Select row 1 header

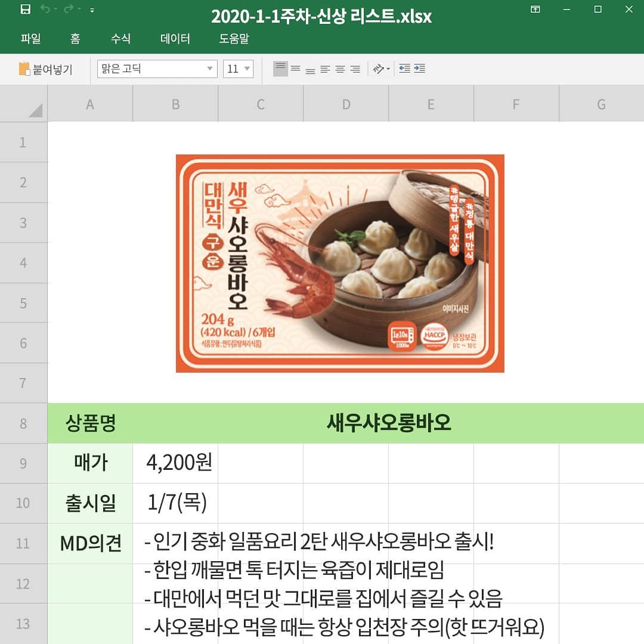(23, 142)
